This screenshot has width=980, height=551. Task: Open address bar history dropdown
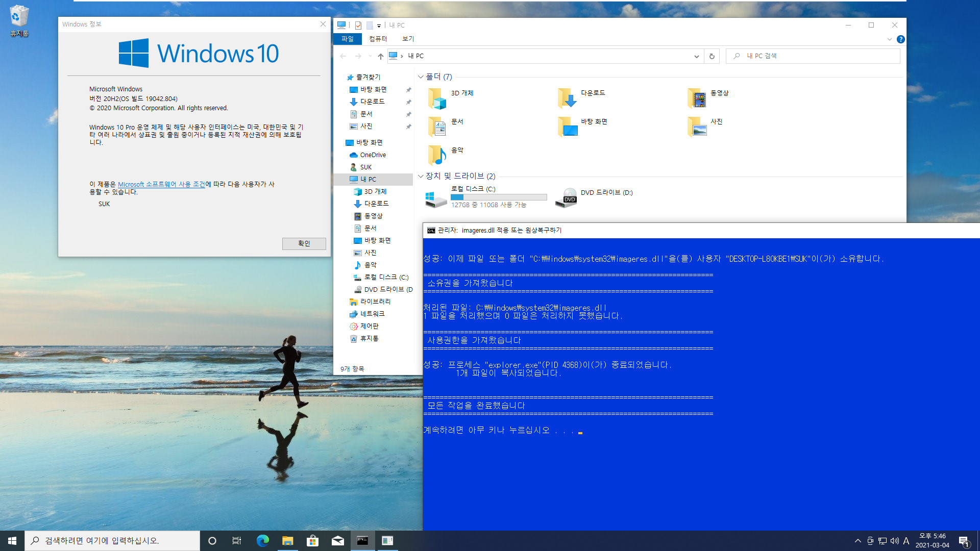click(x=696, y=56)
